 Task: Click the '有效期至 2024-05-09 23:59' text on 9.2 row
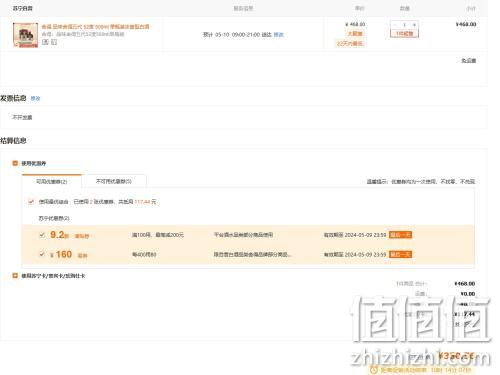pos(355,235)
